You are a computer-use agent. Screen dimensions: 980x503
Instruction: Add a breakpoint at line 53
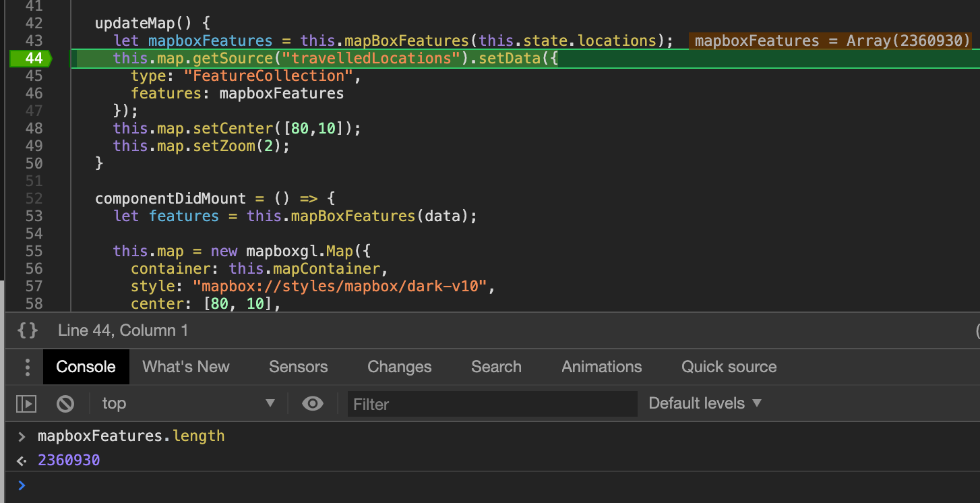pos(34,216)
